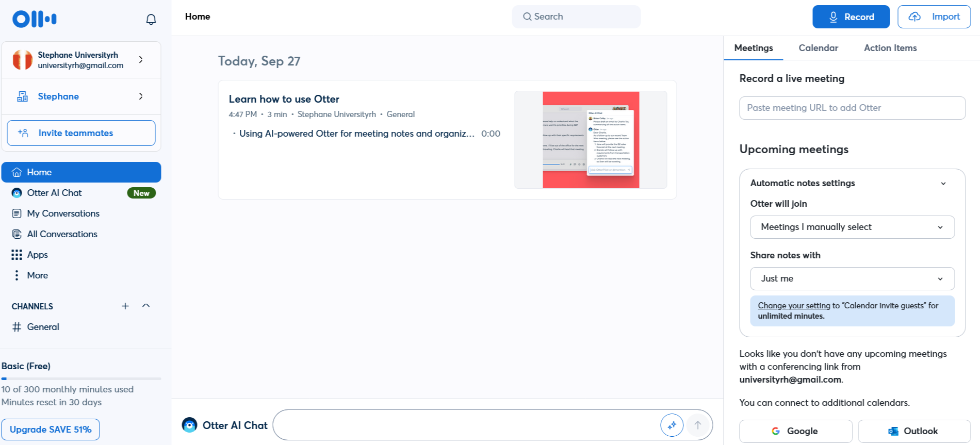Click the 'Today, Sep 27' heading
This screenshot has width=980, height=445.
[x=259, y=61]
